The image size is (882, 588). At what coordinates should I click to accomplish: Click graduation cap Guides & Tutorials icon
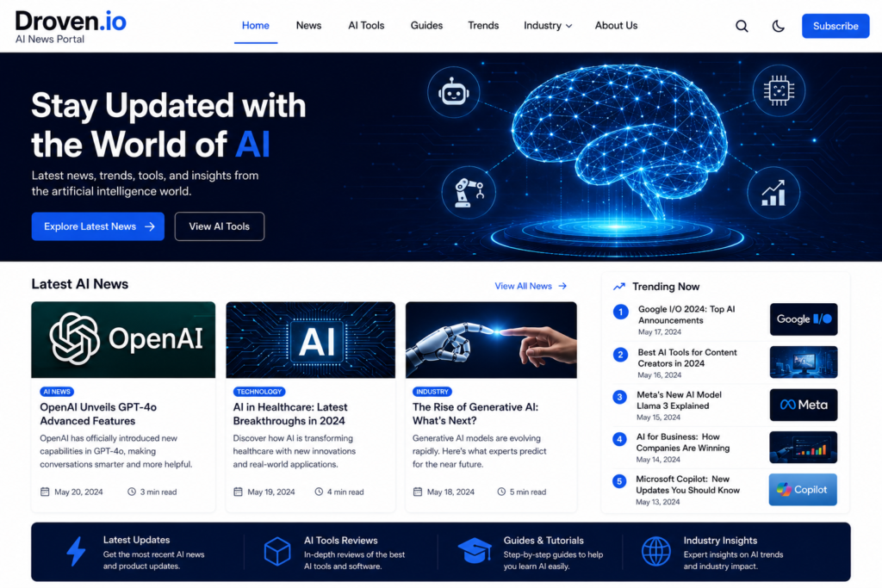tap(475, 551)
